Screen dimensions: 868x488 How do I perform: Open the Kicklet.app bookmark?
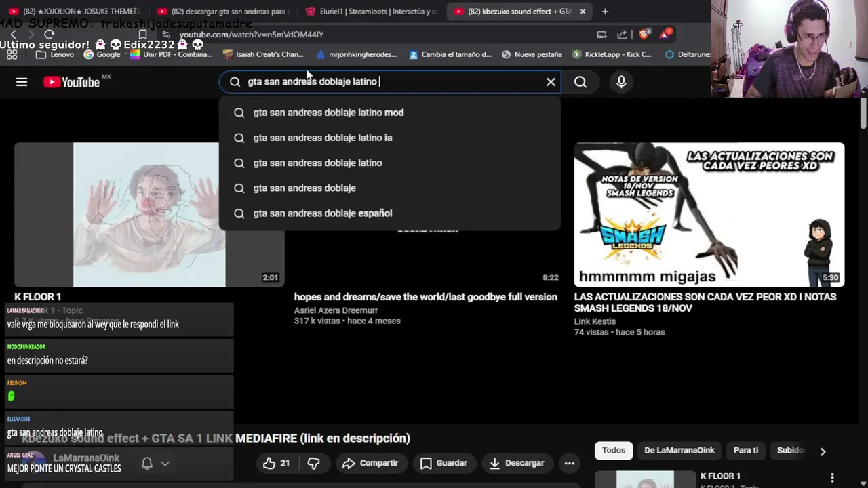coord(612,54)
